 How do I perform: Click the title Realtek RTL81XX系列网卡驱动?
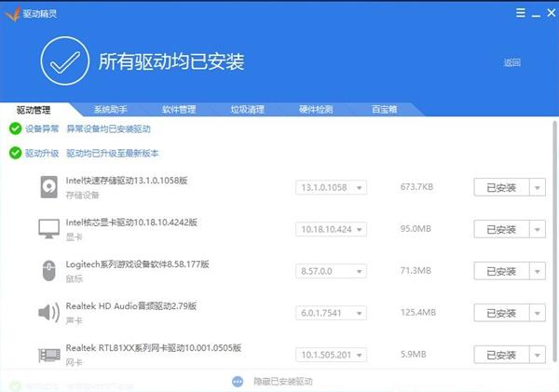154,347
